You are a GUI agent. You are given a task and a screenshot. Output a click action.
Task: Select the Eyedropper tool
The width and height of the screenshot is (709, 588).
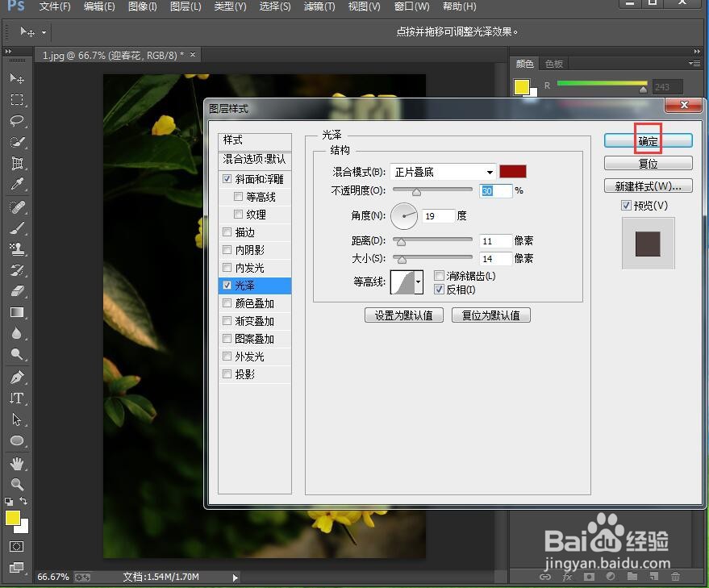point(17,184)
